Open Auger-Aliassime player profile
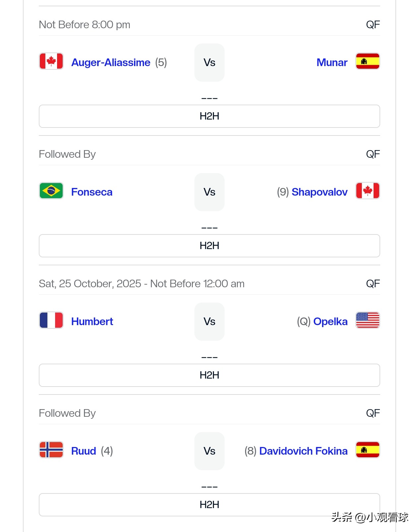 pos(111,62)
